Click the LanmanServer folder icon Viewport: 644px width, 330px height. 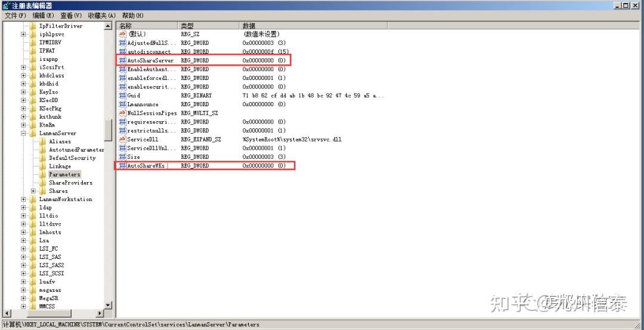[x=33, y=133]
